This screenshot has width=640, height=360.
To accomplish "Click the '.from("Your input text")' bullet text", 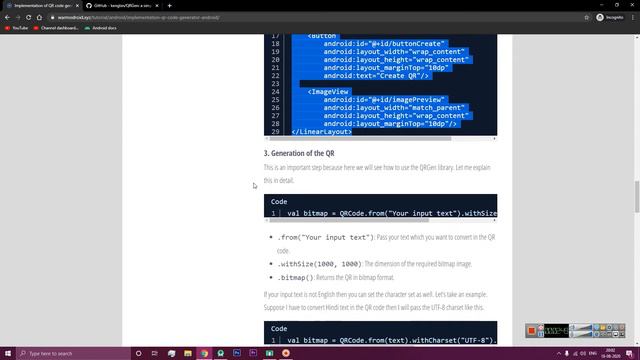I will [325, 238].
